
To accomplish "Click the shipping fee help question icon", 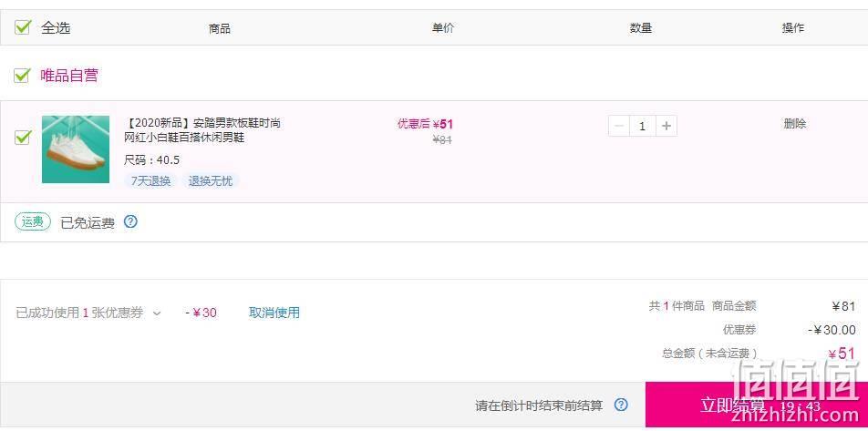I will click(130, 221).
